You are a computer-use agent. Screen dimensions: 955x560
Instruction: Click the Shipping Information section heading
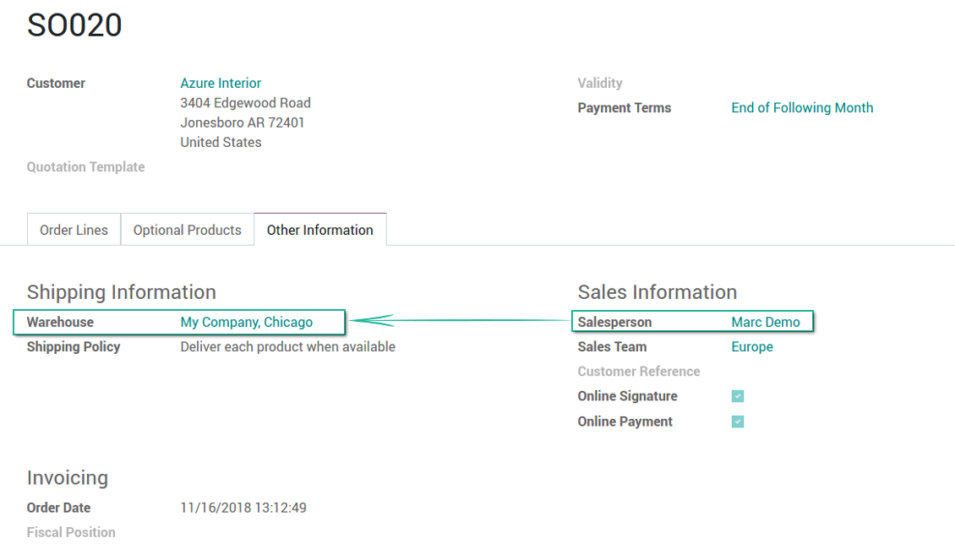tap(121, 292)
